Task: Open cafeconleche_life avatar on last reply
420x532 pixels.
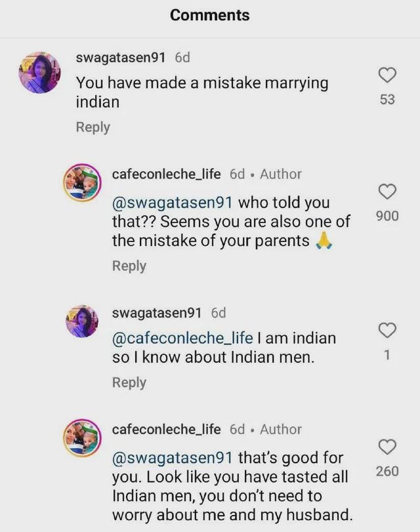Action: click(83, 438)
